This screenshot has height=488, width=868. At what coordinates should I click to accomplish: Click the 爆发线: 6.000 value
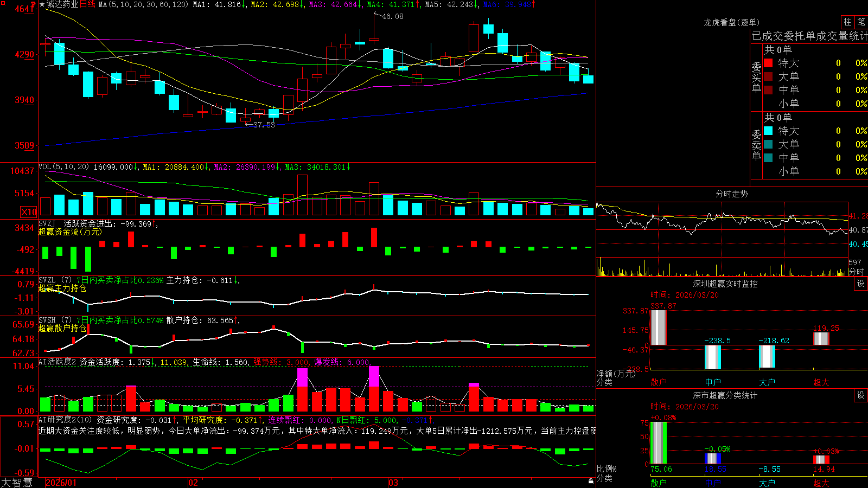pos(343,362)
